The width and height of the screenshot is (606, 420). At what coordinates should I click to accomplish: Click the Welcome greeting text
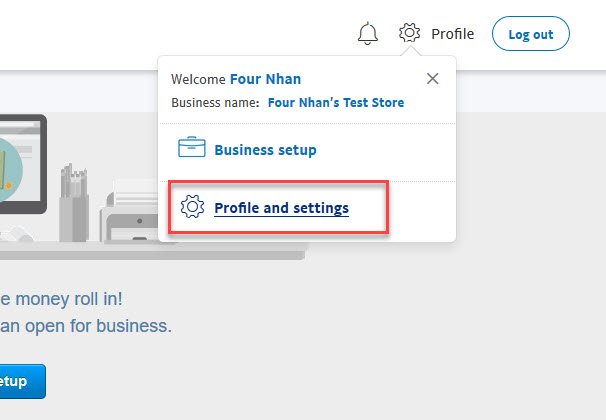click(198, 79)
